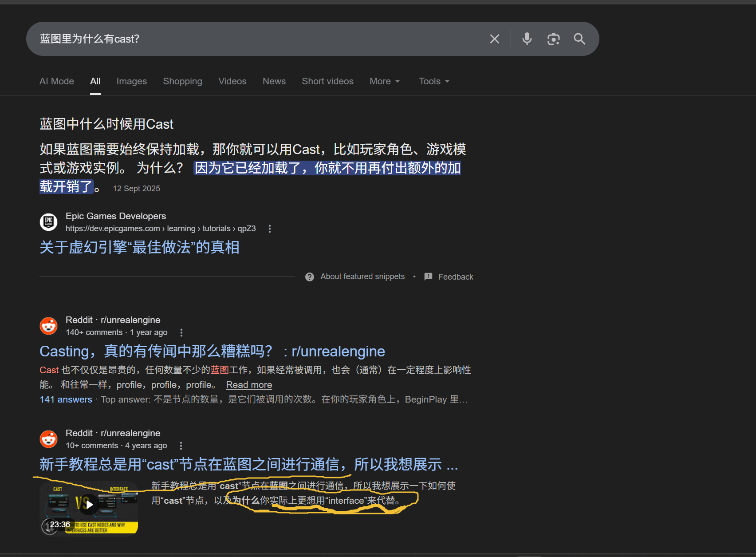
Task: Open Google Lens image search icon
Action: coord(553,39)
